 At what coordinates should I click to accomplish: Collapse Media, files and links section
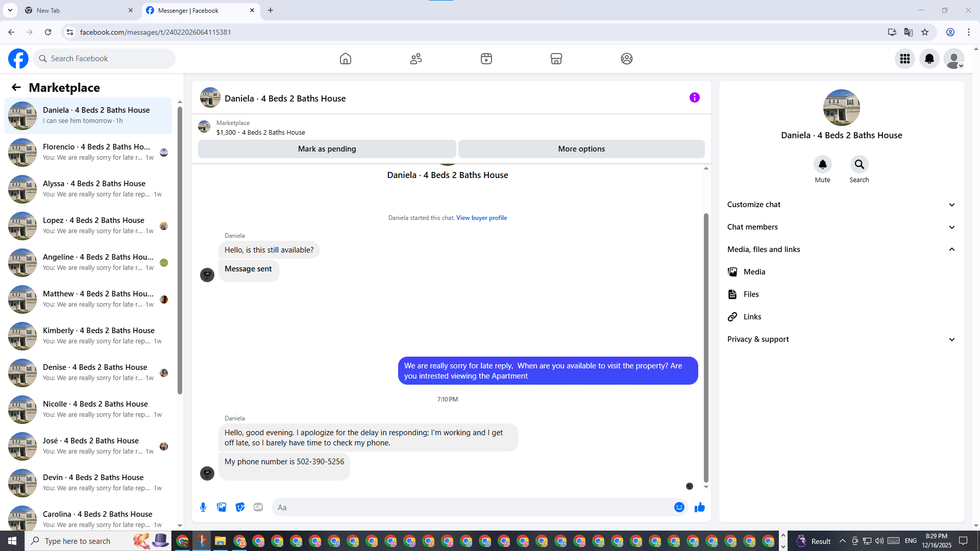(842, 249)
